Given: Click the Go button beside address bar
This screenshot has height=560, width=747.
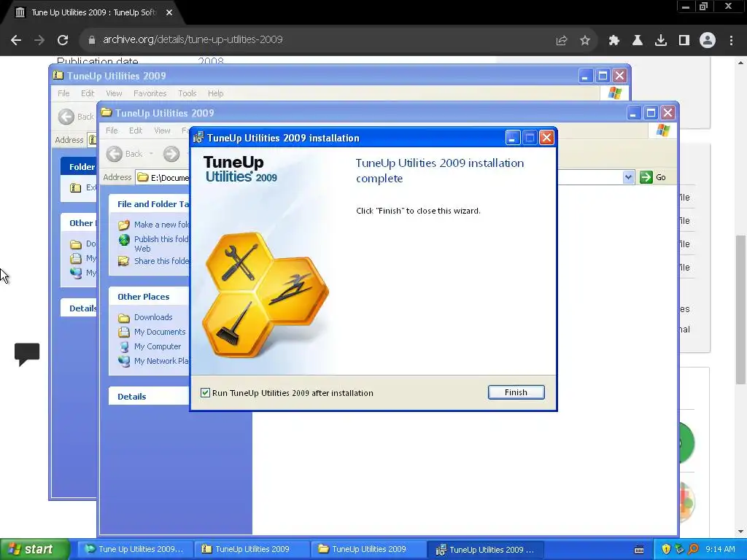Looking at the screenshot, I should point(653,177).
